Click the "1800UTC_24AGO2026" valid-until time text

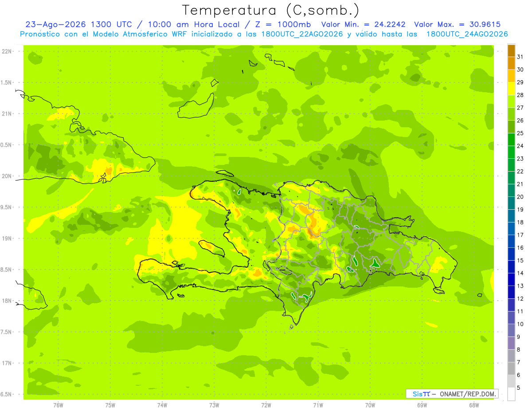(467, 34)
